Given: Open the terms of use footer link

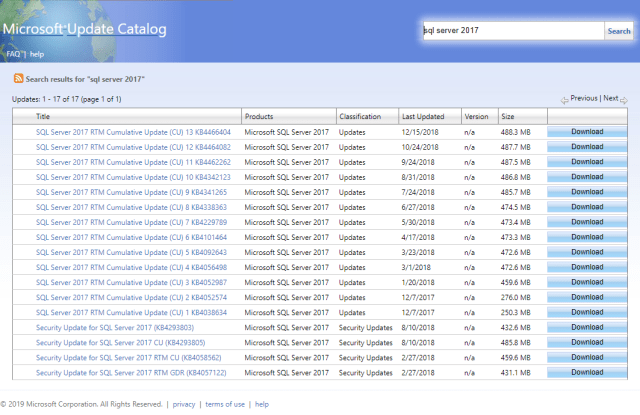Looking at the screenshot, I should (x=225, y=404).
